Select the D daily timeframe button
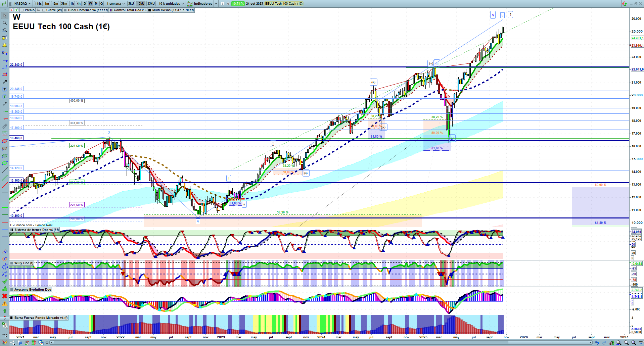644x346 pixels. tap(85, 4)
